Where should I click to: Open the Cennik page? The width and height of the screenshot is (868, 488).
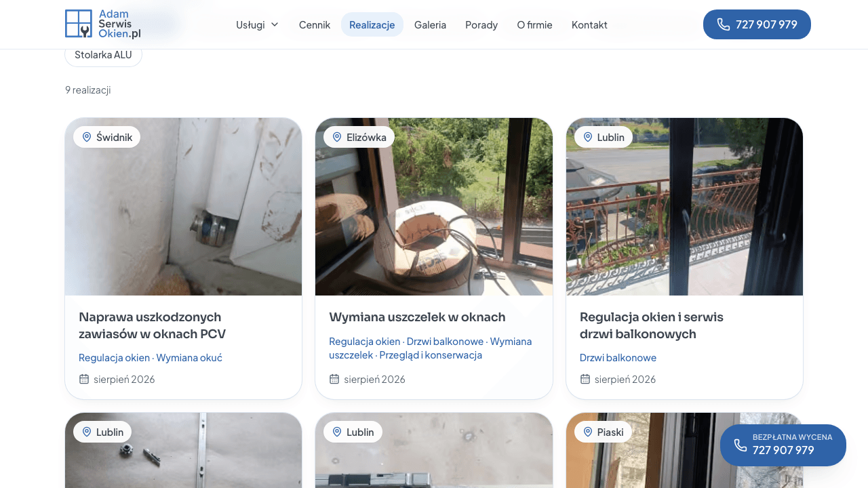tap(315, 24)
